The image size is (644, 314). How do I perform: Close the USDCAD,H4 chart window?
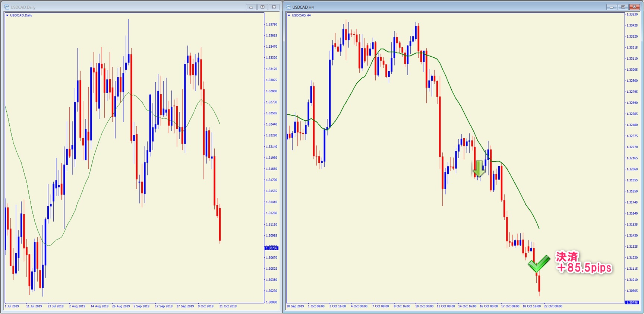(x=634, y=7)
